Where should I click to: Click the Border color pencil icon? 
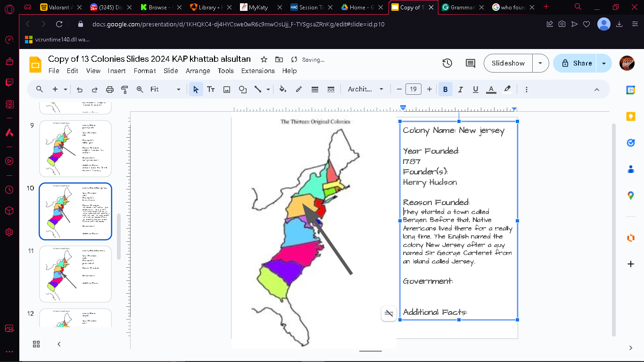299,89
